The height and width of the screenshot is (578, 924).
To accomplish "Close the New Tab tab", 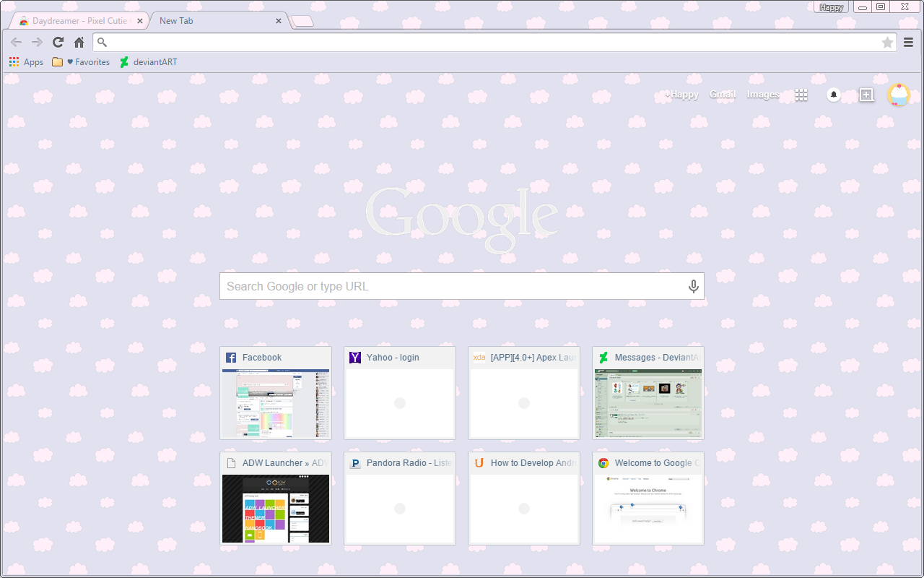I will [279, 21].
